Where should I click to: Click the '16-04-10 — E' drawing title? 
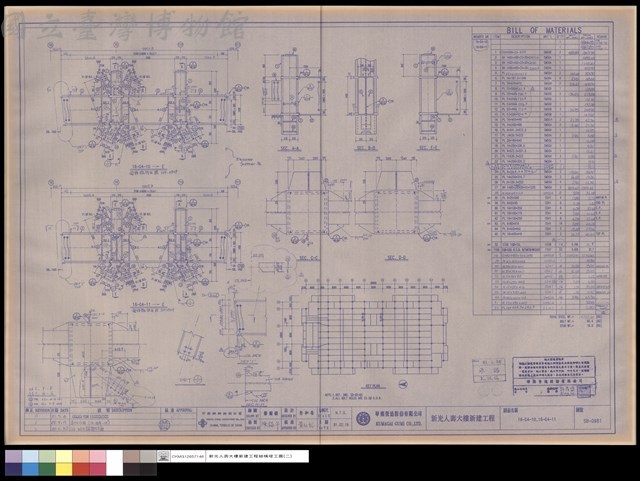[147, 167]
